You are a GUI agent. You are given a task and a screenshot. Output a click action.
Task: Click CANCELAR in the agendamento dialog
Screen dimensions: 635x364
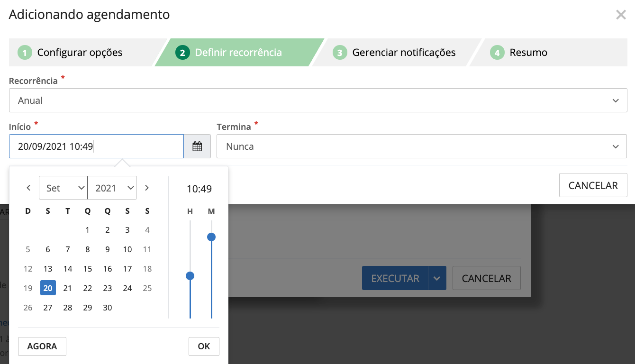(593, 185)
